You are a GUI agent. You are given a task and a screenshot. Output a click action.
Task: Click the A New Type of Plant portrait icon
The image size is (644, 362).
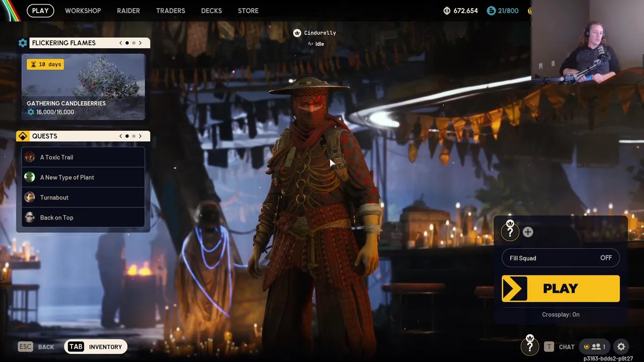coord(30,177)
